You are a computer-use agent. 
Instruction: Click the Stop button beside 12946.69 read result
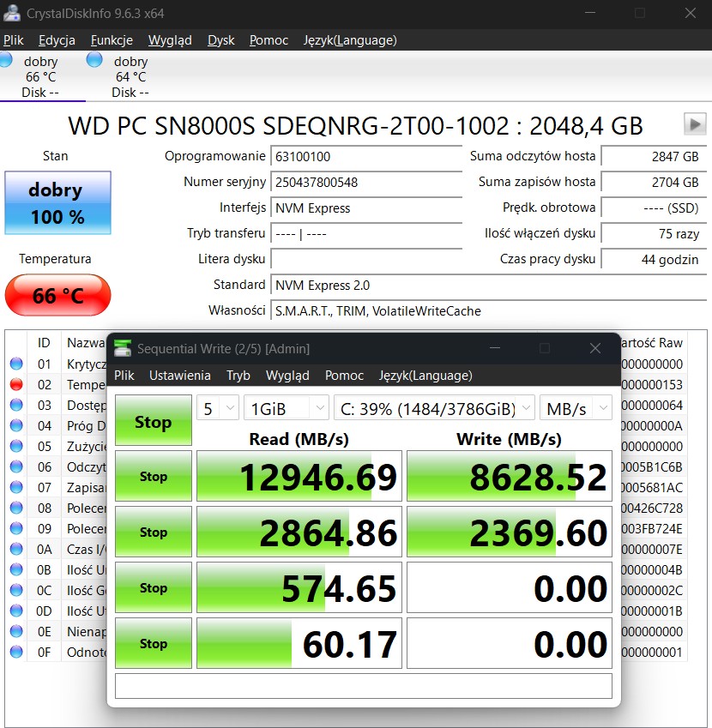(x=153, y=476)
